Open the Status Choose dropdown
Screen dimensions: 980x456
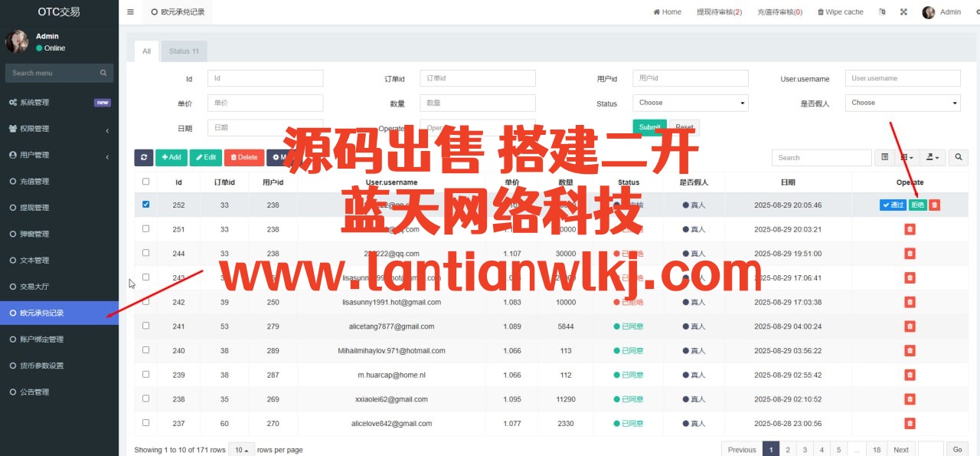pos(690,103)
